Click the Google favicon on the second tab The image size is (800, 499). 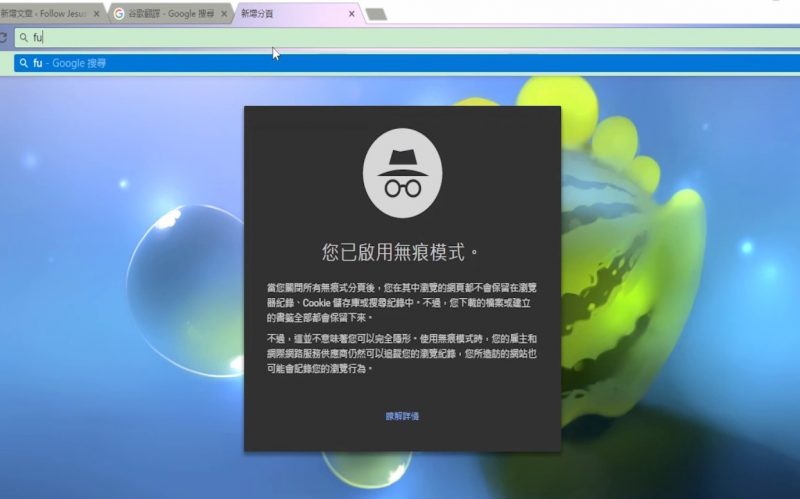click(120, 14)
